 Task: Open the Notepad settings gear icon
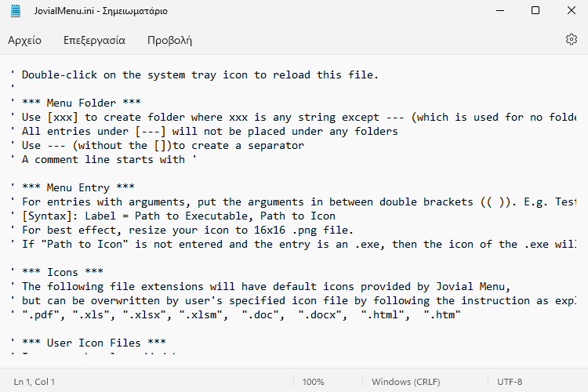(571, 39)
